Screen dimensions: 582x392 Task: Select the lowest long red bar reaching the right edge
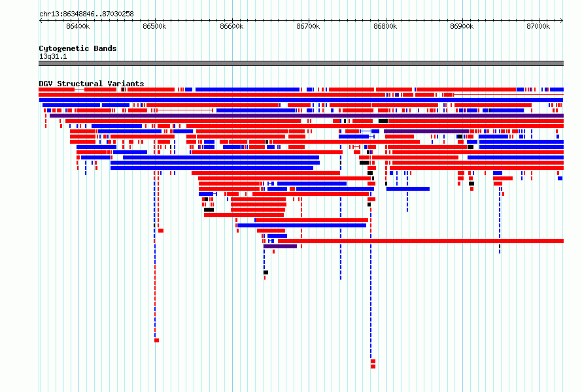tap(420, 241)
